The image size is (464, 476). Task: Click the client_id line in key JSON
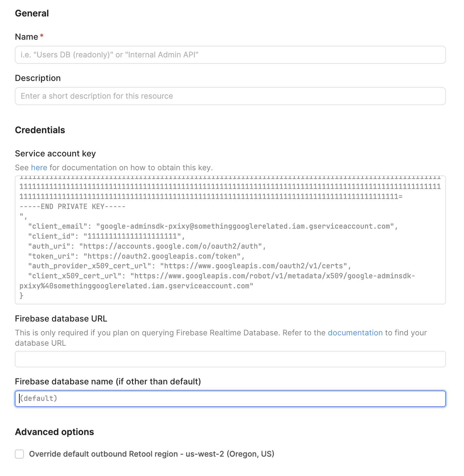coord(106,236)
